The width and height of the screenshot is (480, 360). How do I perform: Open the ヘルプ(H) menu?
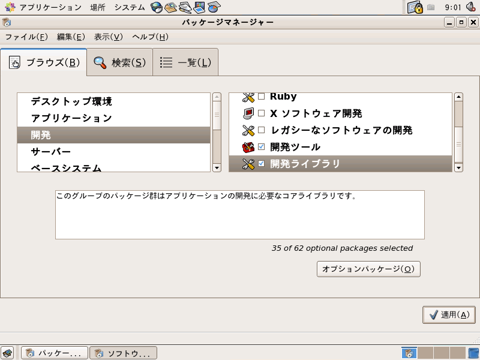[x=150, y=37]
